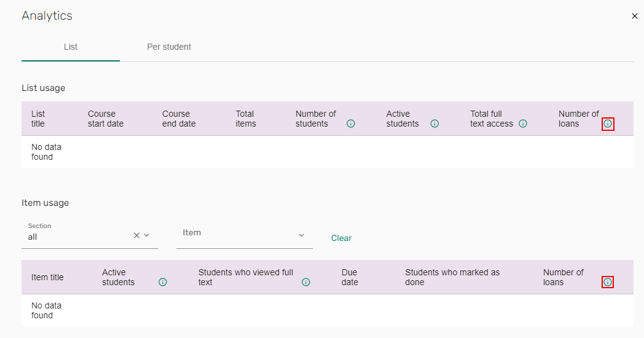The image size is (644, 338).
Task: Click the Total items column header
Action: (x=246, y=119)
